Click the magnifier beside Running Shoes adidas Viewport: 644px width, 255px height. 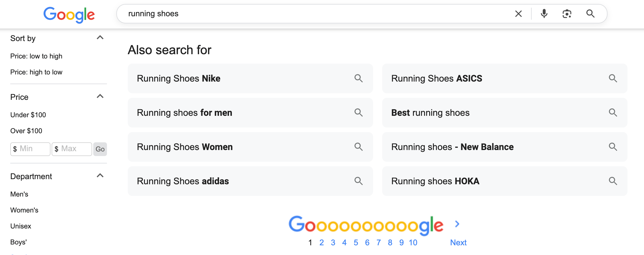click(359, 181)
